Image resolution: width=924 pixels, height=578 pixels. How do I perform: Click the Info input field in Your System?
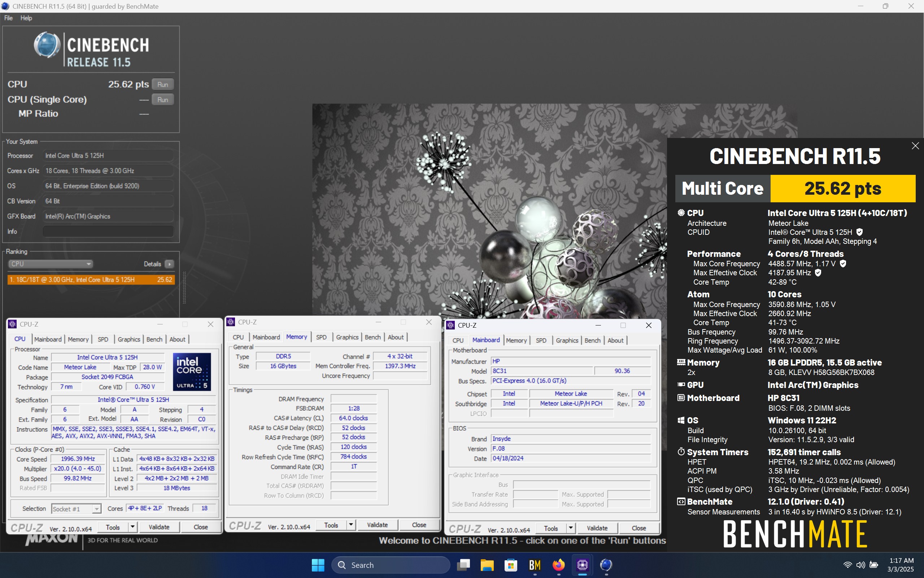[x=108, y=231]
